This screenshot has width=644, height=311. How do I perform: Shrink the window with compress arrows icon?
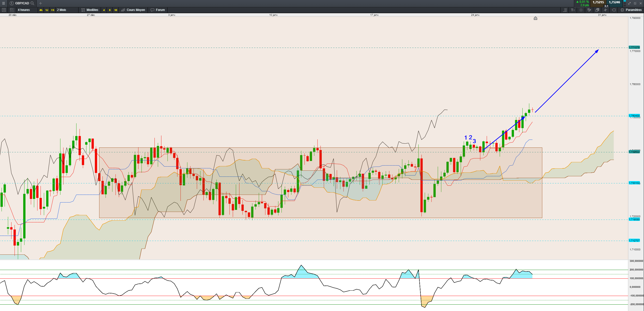pos(629,3)
